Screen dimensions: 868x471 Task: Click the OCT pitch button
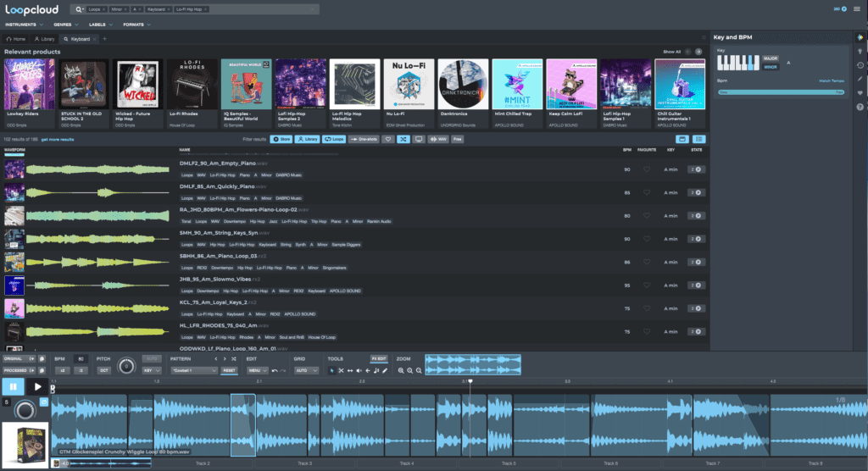(103, 371)
